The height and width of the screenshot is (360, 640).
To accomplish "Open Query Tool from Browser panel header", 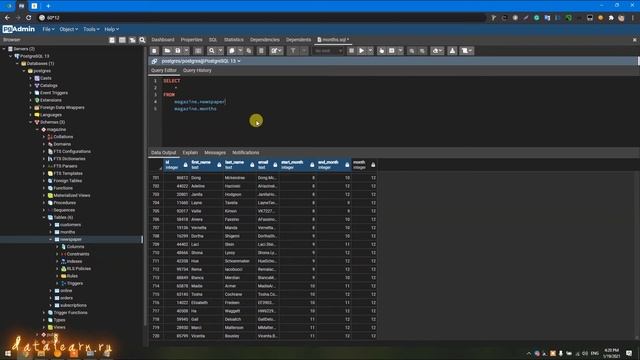I will (112, 40).
